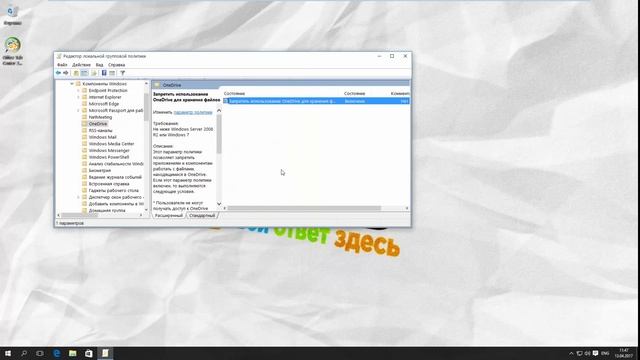Click the Комментарий column header
Image resolution: width=640 pixels, height=360 pixels.
(400, 93)
